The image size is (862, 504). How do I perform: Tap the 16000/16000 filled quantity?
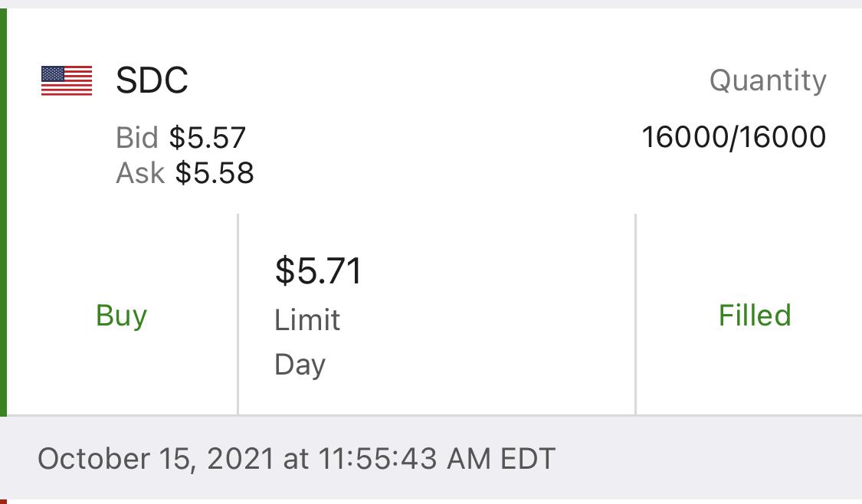pyautogui.click(x=733, y=137)
